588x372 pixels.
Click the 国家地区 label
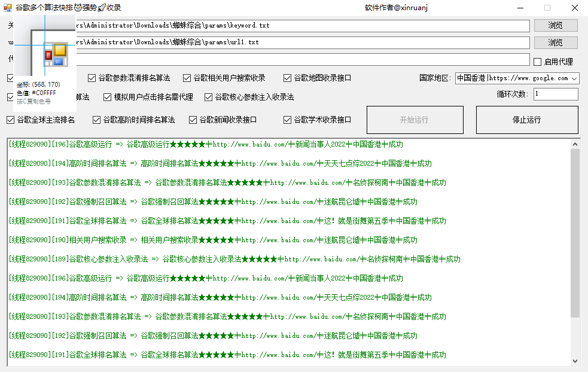435,78
